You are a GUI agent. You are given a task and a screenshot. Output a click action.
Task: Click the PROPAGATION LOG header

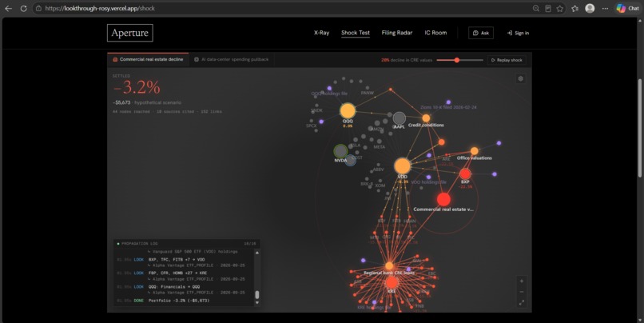(x=140, y=244)
